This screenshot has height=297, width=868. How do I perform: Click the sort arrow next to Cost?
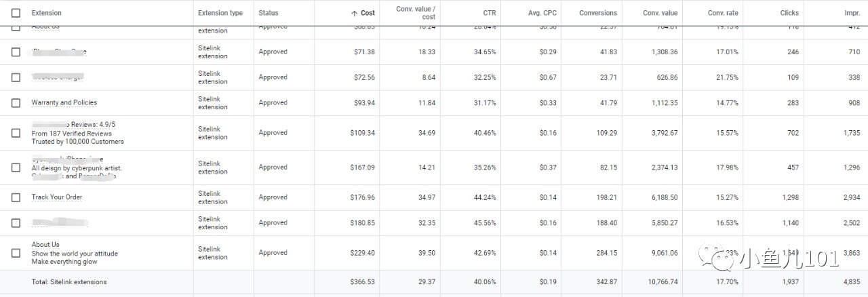[353, 13]
